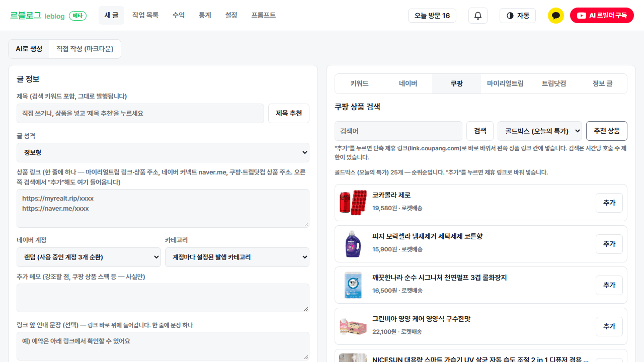Open the 네이버 계정 dropdown

tap(89, 257)
